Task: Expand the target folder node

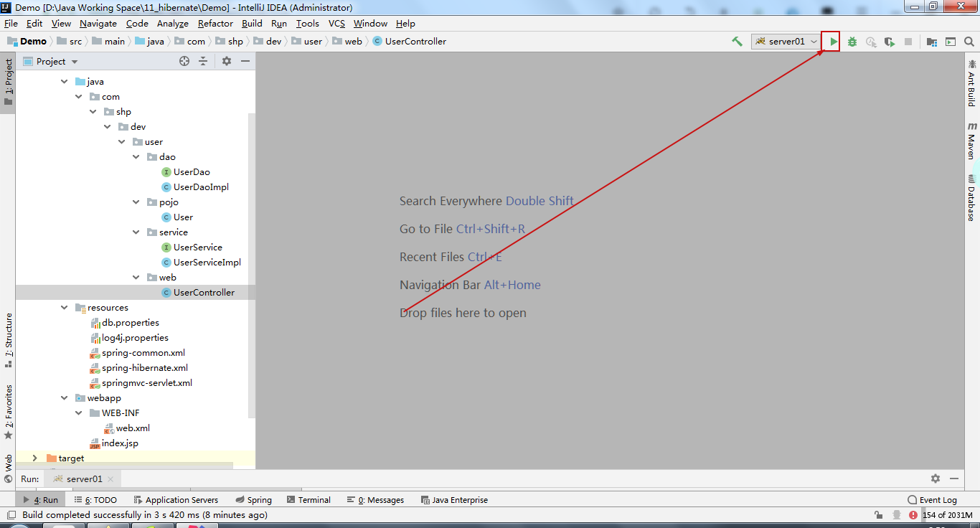Action: click(34, 458)
